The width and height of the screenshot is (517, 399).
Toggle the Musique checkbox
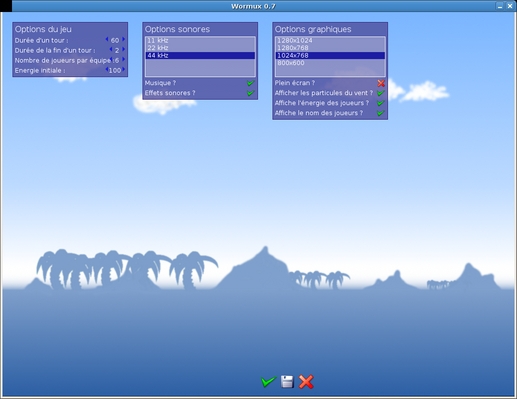pyautogui.click(x=251, y=83)
